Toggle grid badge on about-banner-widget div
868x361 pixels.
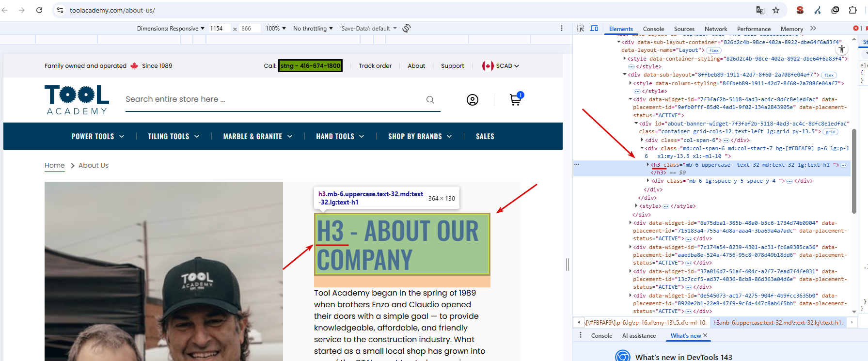[x=831, y=132]
